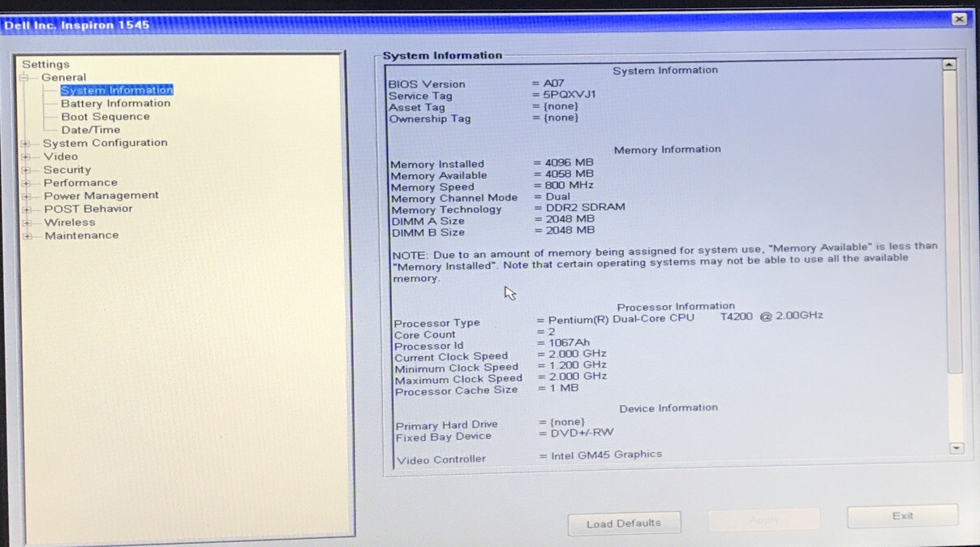Screen dimensions: 980x547
Task: Select System Information in the tree
Action: click(x=117, y=90)
